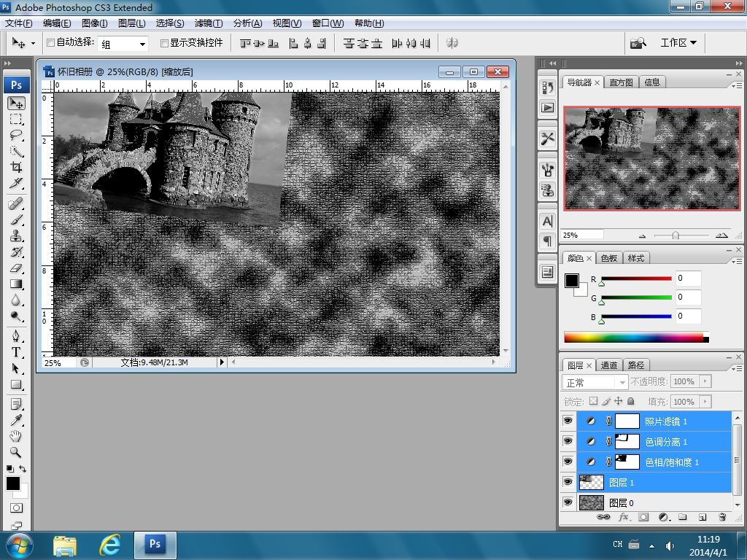This screenshot has height=560, width=747.
Task: Click the add layer style fx icon
Action: coord(624,517)
